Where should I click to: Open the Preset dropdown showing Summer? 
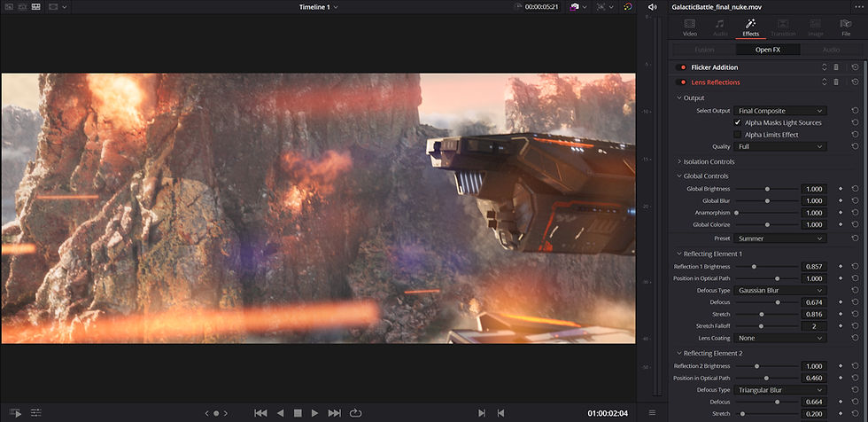[x=780, y=238]
